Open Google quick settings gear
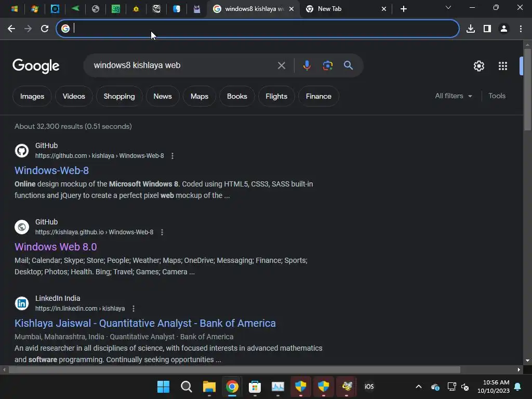 [478, 66]
